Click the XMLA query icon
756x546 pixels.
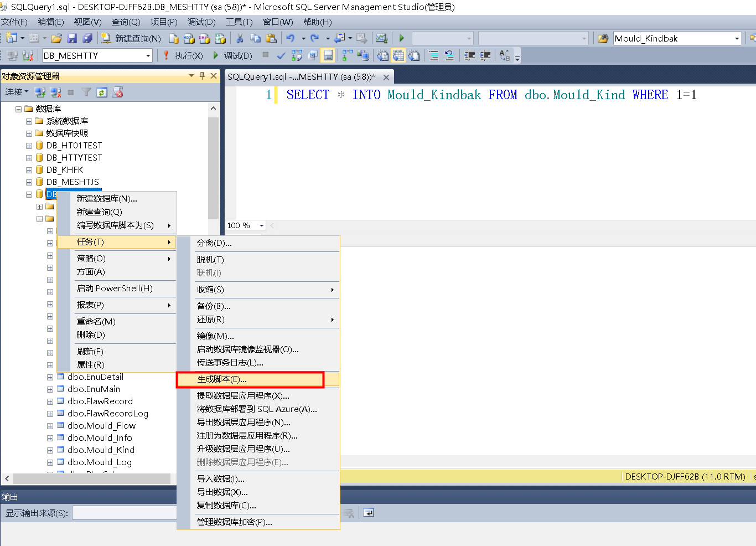pyautogui.click(x=220, y=38)
